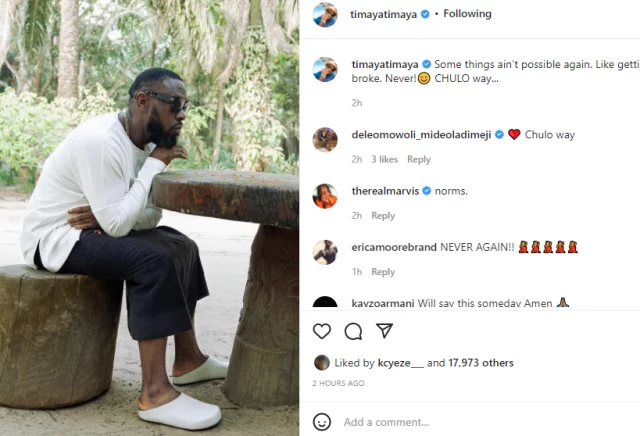Click the emoji smiley icon in comment box
This screenshot has height=436, width=640.
tap(322, 422)
